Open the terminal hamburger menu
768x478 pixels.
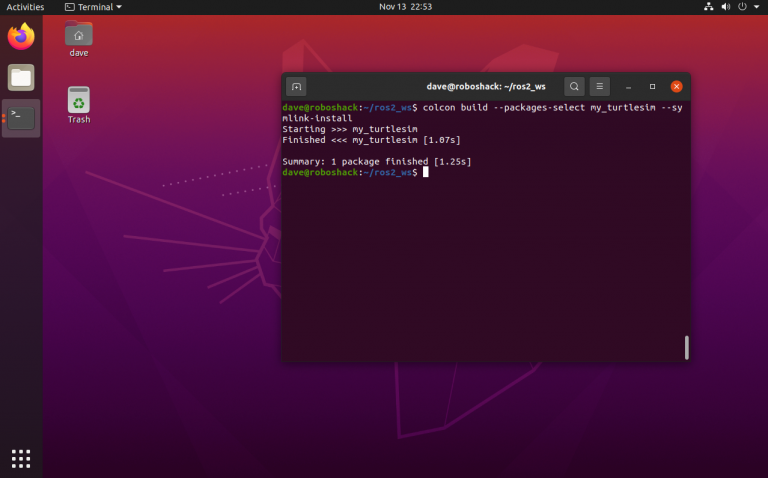(x=600, y=87)
